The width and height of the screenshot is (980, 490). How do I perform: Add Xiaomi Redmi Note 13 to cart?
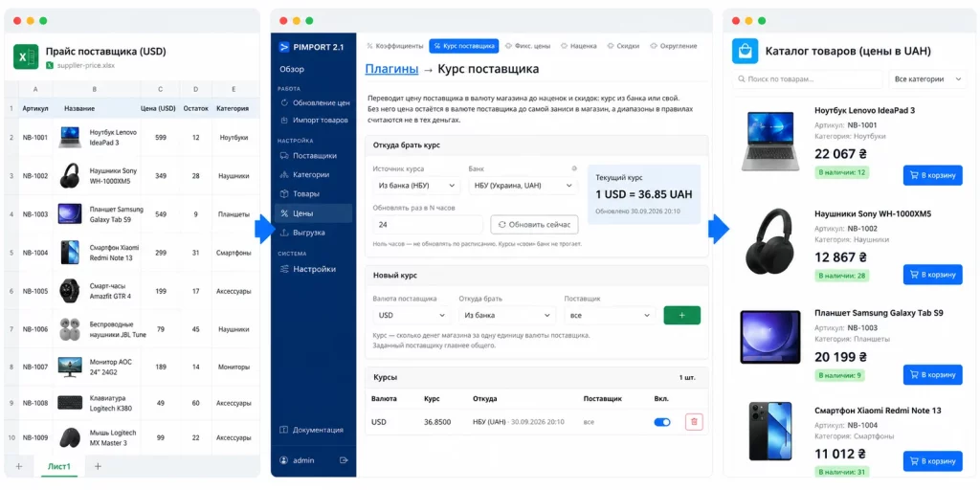(932, 461)
